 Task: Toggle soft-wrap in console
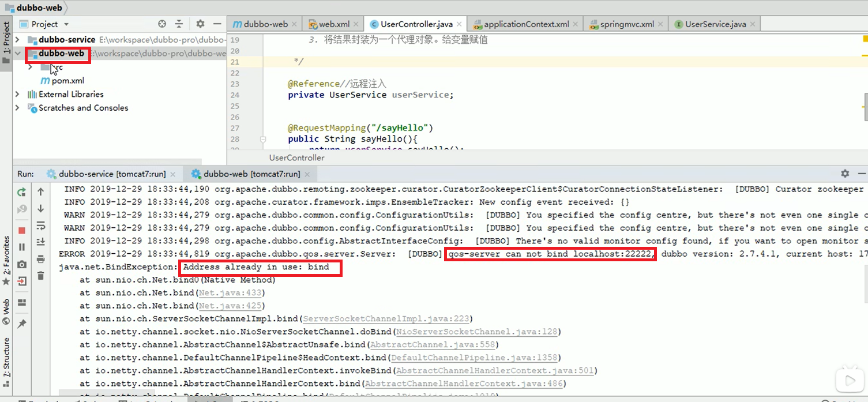pyautogui.click(x=40, y=226)
